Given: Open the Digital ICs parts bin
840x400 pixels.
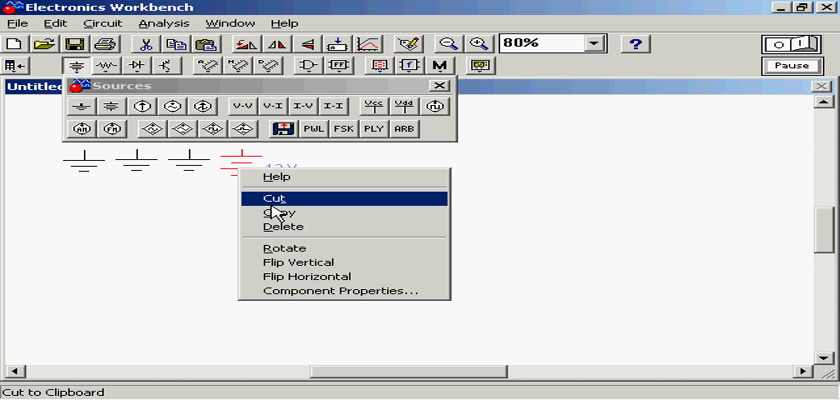Looking at the screenshot, I should [x=268, y=66].
